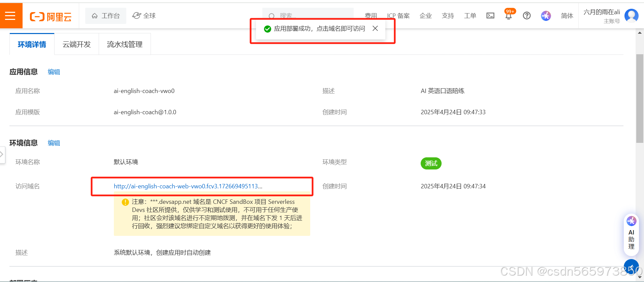Viewport: 644px width, 282px height.
Task: Open the 费用 menu
Action: pyautogui.click(x=371, y=16)
